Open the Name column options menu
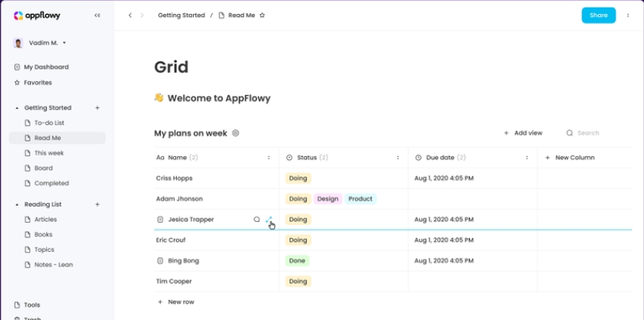Image resolution: width=644 pixels, height=320 pixels. pos(269,158)
